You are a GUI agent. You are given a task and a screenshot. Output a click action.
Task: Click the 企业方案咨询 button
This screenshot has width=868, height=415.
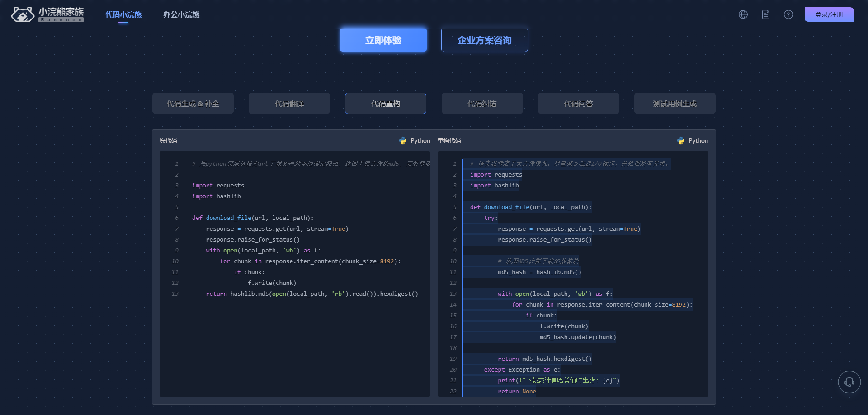[x=484, y=40]
